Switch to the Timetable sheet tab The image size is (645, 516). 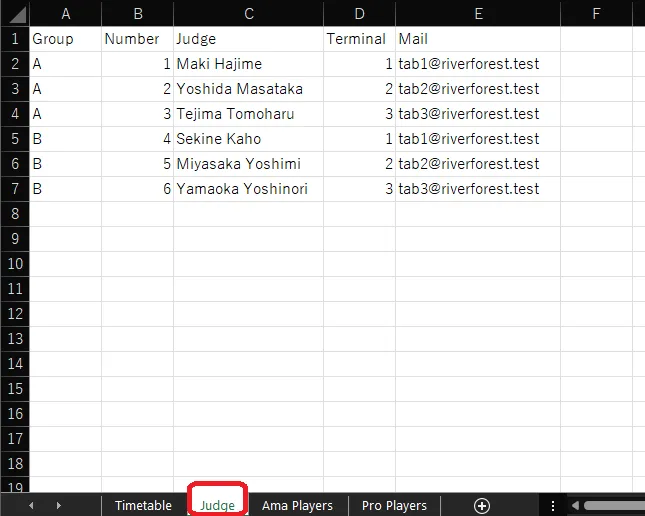[143, 506]
